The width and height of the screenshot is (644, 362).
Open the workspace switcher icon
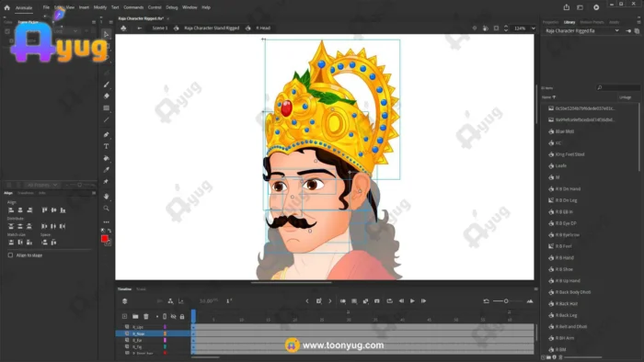(x=580, y=7)
